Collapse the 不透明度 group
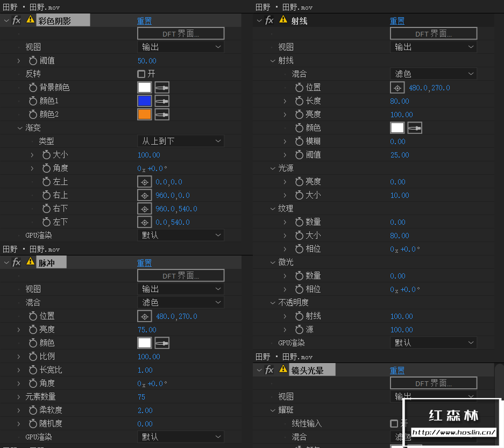 [x=273, y=303]
